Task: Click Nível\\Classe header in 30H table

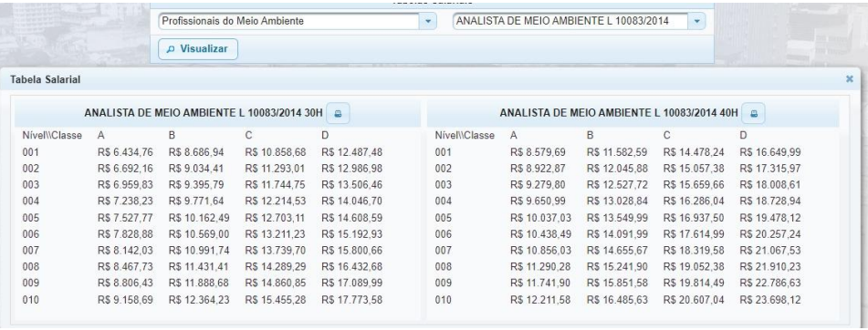Action: click(52, 136)
